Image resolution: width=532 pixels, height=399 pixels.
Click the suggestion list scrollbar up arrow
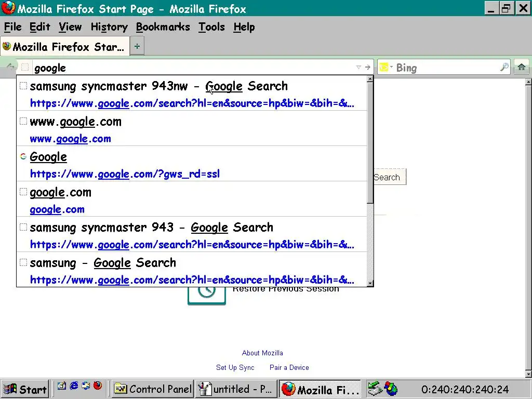(x=370, y=79)
